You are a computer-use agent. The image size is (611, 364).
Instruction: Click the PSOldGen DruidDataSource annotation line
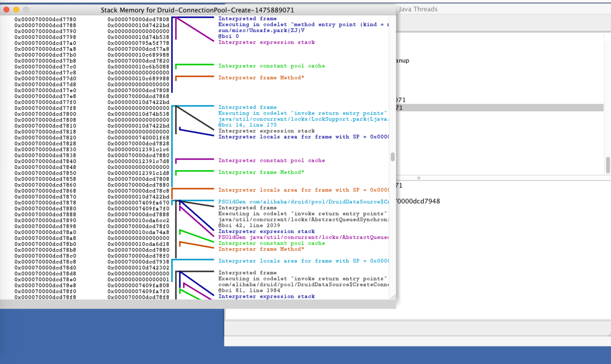304,202
